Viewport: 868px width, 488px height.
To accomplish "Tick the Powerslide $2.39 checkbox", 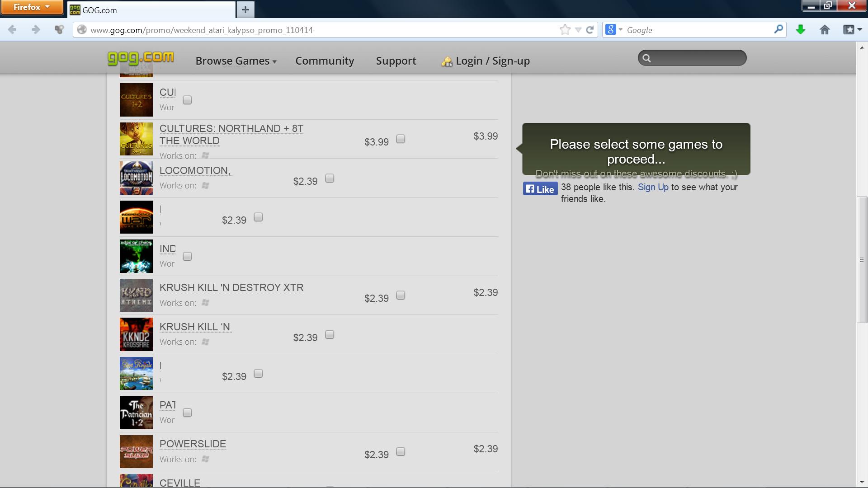I will tap(401, 451).
